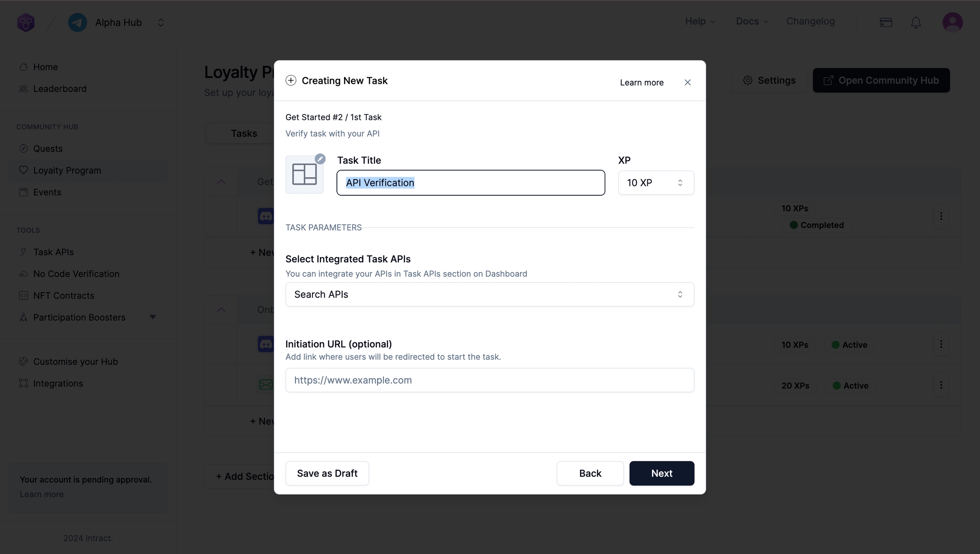The image size is (980, 554).
Task: Click the user avatar profile icon
Action: 952,22
